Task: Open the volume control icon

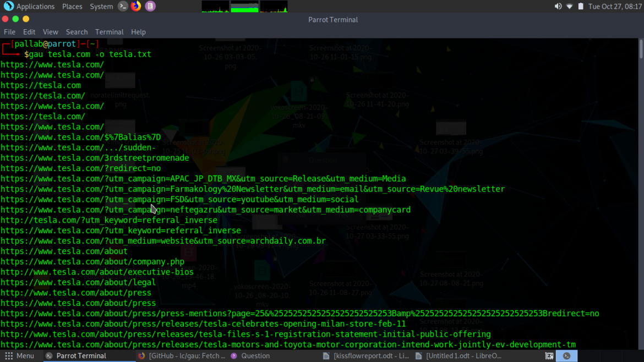Action: pyautogui.click(x=558, y=7)
